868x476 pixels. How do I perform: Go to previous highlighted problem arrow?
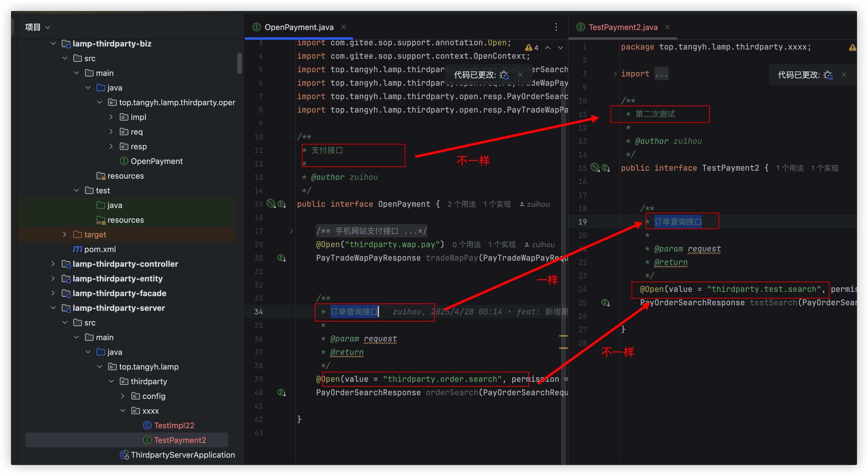pos(548,47)
